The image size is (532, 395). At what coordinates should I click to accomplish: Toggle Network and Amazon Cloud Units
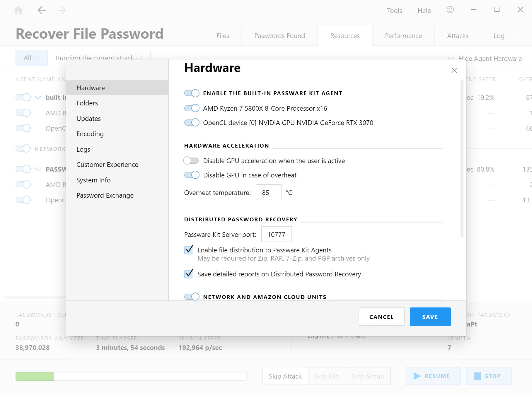[x=191, y=296]
